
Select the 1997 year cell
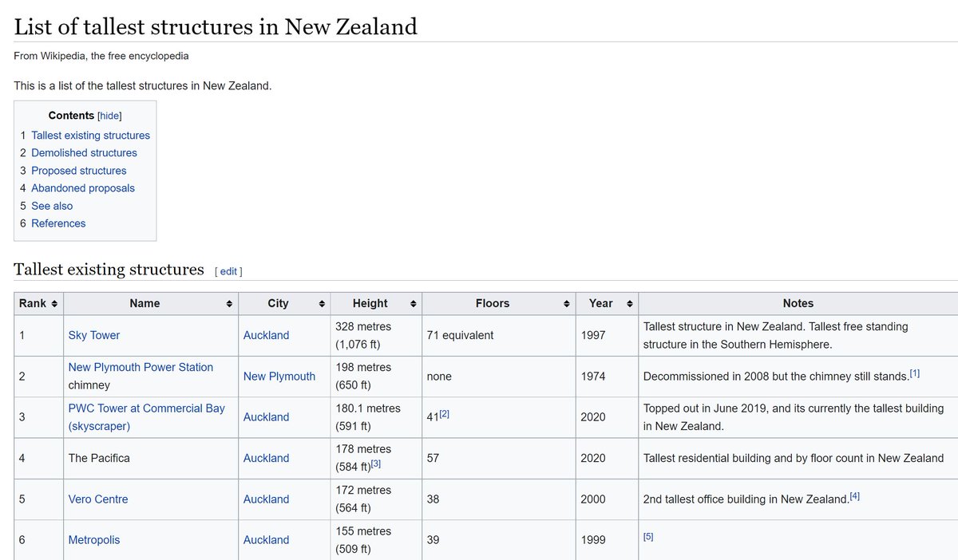tap(608, 336)
